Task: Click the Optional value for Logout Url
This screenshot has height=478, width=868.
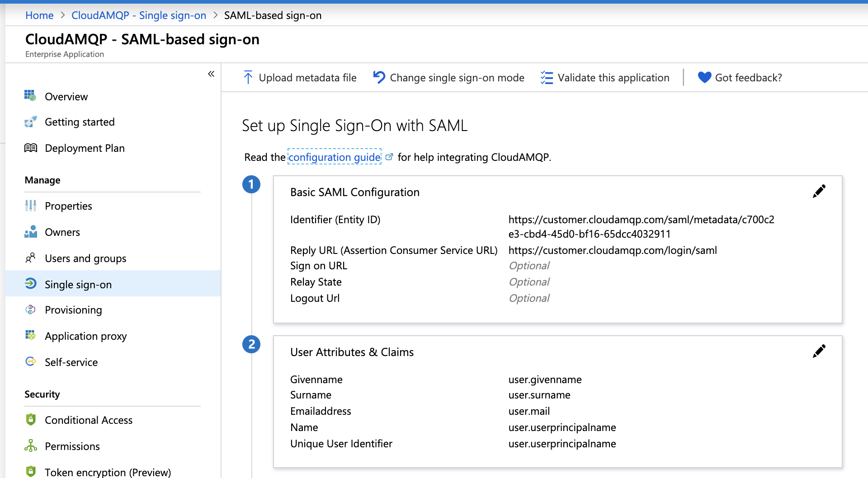Action: coord(529,298)
